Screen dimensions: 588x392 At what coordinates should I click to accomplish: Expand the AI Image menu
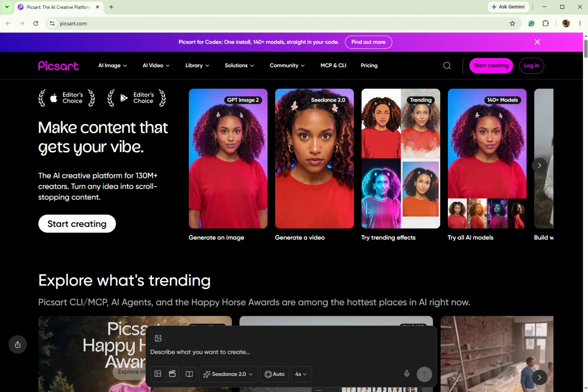click(113, 65)
